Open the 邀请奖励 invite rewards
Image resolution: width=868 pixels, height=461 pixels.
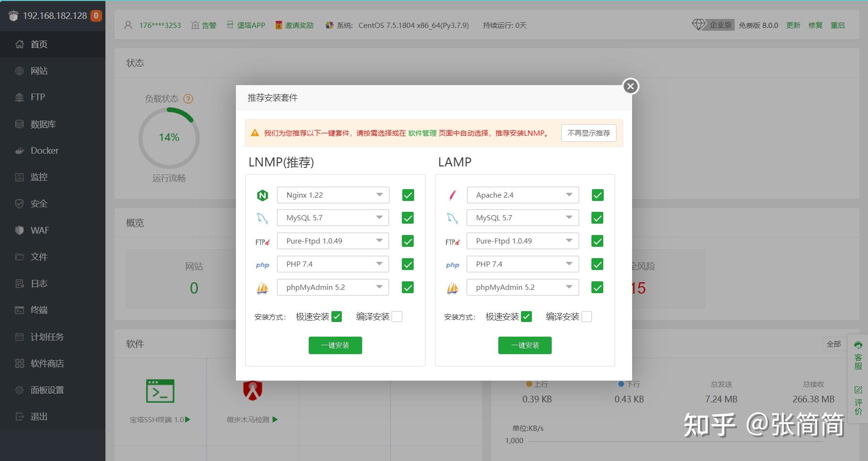(x=299, y=25)
